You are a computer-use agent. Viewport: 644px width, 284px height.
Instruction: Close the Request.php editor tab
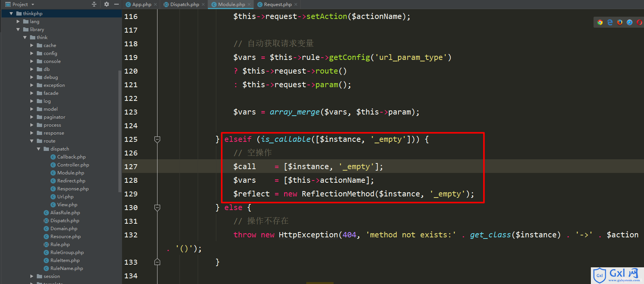[x=296, y=5]
